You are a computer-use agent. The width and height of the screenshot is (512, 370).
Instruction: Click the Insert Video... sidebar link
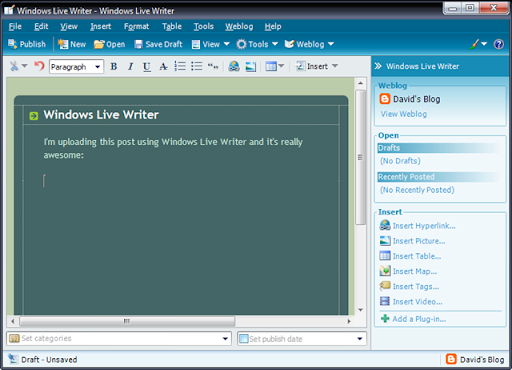tap(418, 302)
